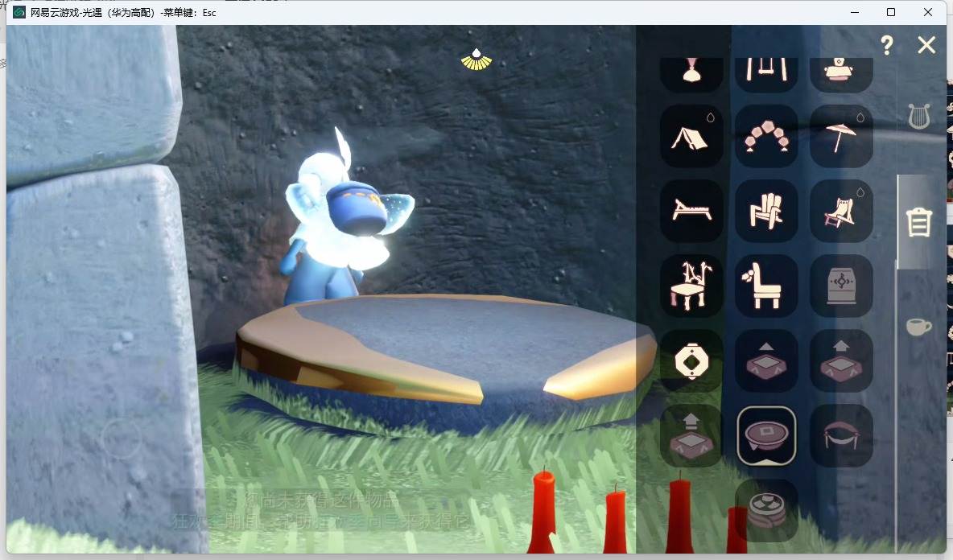Pick the antler chair prop
Viewport: 953px width, 560px height.
(691, 286)
